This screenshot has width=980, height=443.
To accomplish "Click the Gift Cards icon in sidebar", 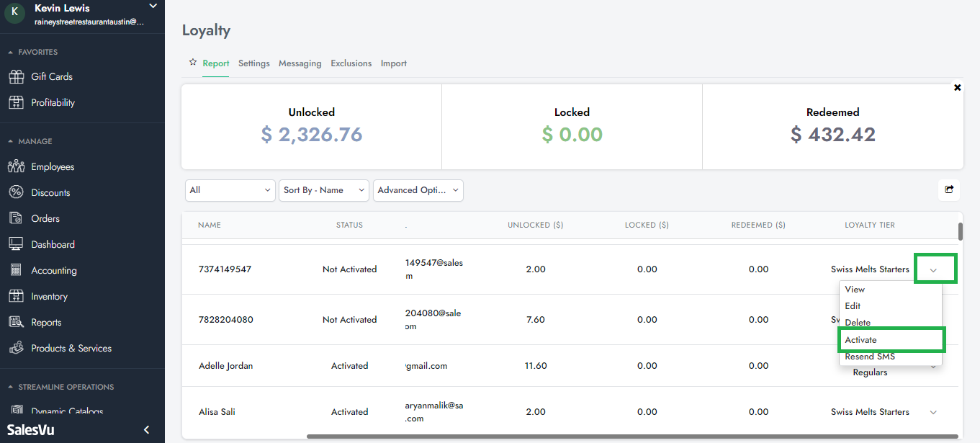I will [x=16, y=76].
